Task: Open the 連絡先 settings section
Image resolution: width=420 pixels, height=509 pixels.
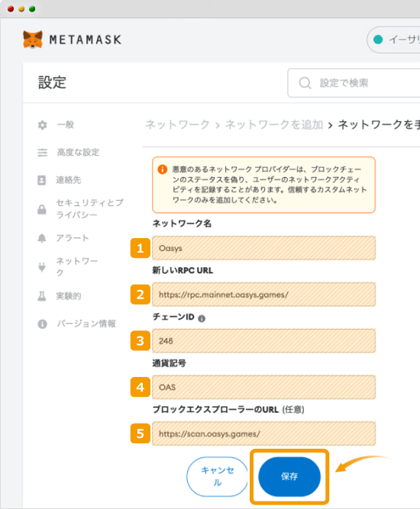Action: coord(68,180)
